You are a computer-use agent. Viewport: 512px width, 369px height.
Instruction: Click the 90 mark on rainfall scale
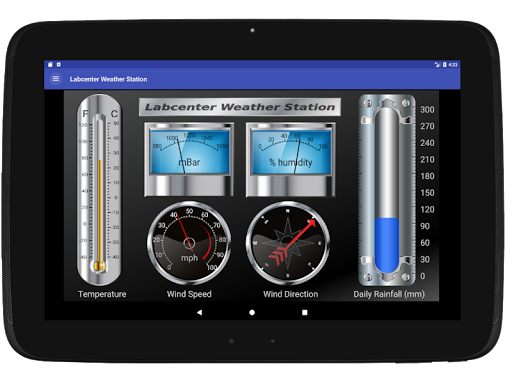[425, 226]
